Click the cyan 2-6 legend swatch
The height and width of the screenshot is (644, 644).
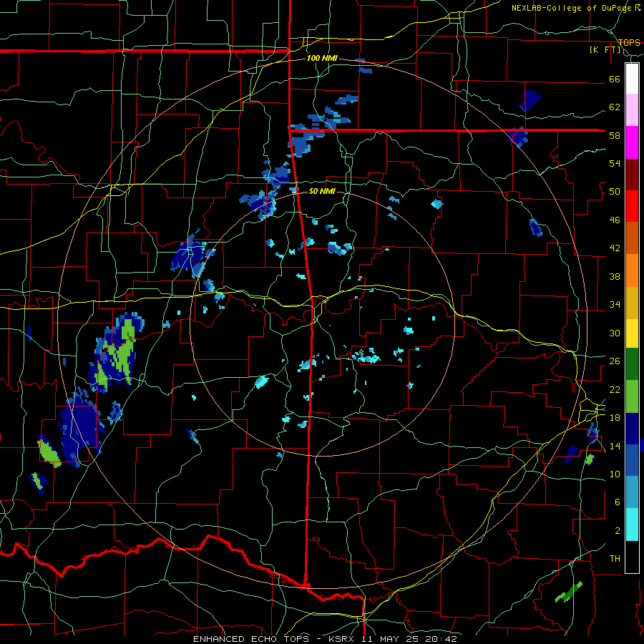(632, 525)
